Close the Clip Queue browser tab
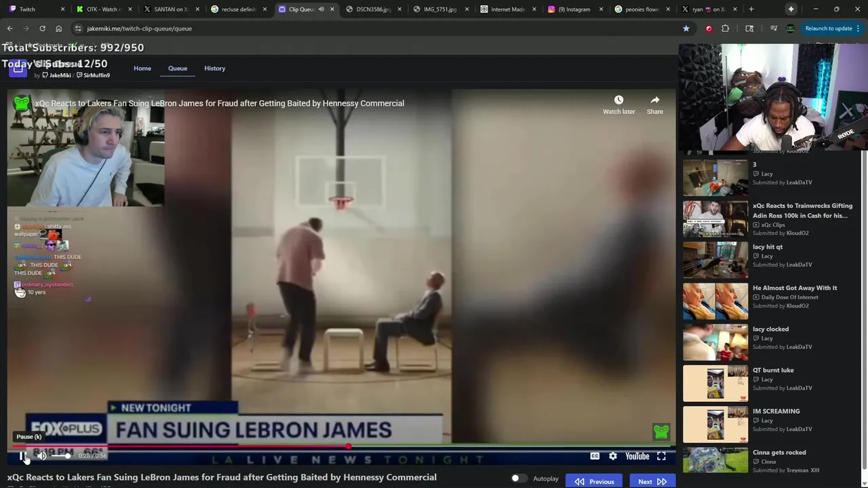 tap(332, 9)
